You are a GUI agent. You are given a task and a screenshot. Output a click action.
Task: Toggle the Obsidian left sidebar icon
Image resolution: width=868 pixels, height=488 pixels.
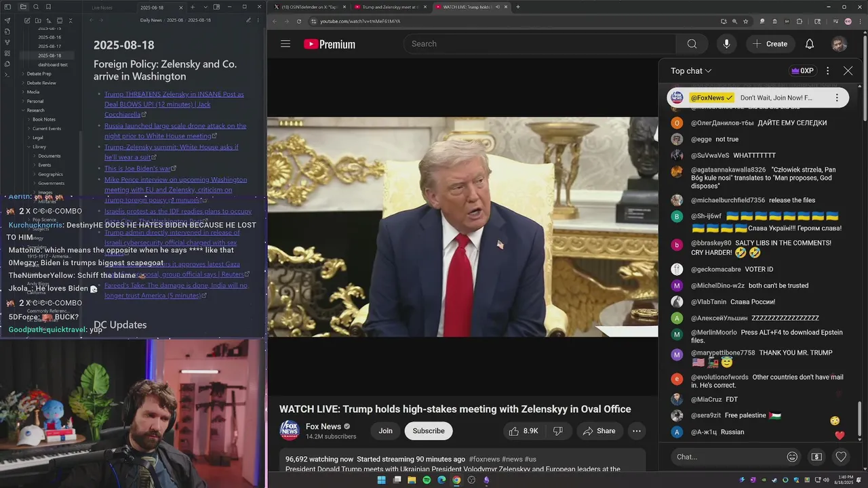[x=7, y=7]
